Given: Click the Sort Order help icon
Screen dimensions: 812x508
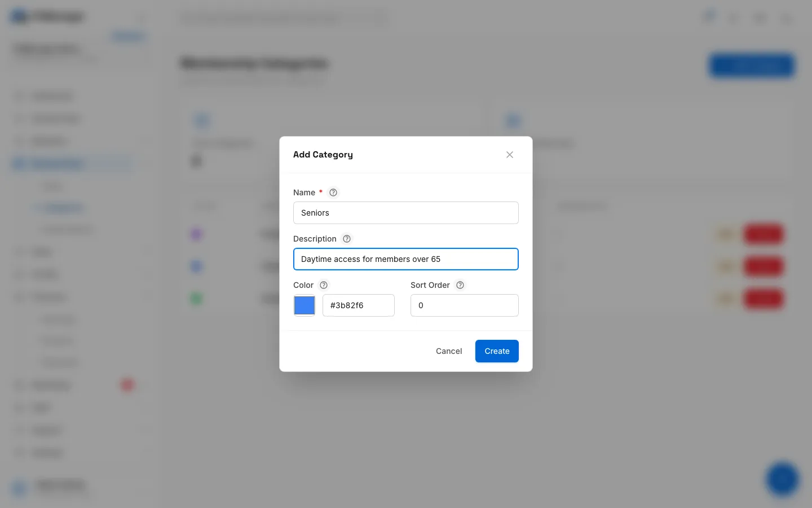Looking at the screenshot, I should click(x=460, y=285).
